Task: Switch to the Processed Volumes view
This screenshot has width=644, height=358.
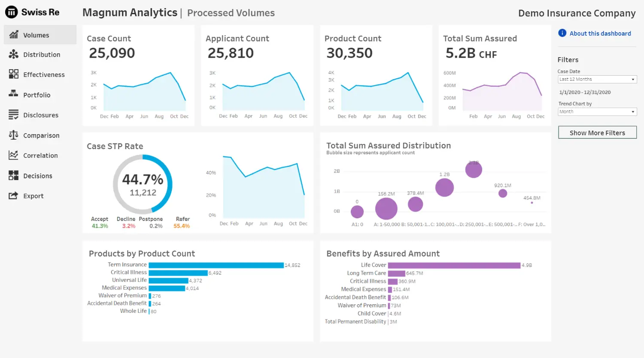Action: [x=231, y=12]
